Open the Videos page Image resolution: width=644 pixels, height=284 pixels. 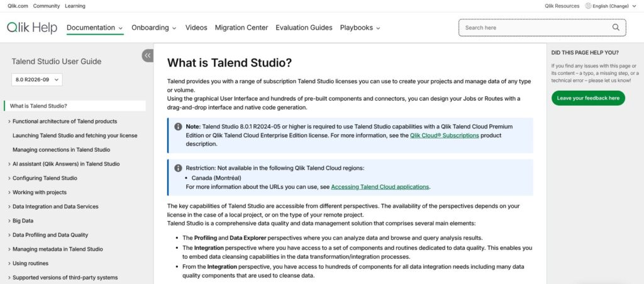tap(196, 28)
